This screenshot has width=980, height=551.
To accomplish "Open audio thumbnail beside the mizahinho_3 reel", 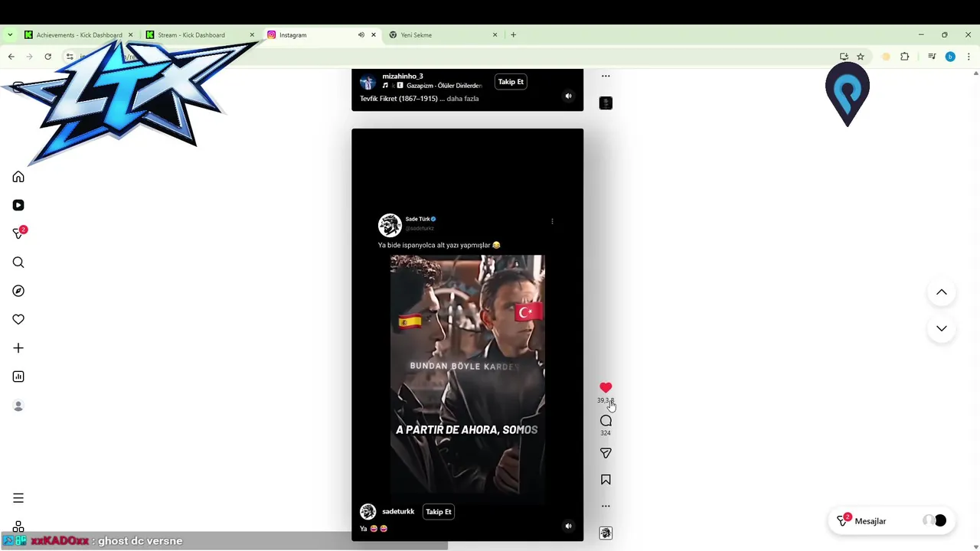I will click(x=606, y=103).
